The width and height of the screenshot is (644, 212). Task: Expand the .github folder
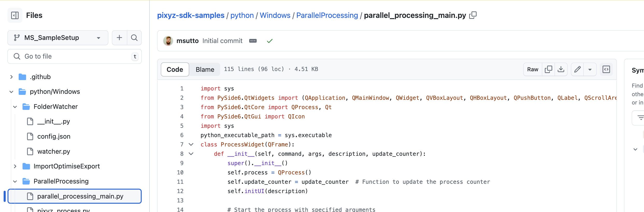pyautogui.click(x=11, y=77)
